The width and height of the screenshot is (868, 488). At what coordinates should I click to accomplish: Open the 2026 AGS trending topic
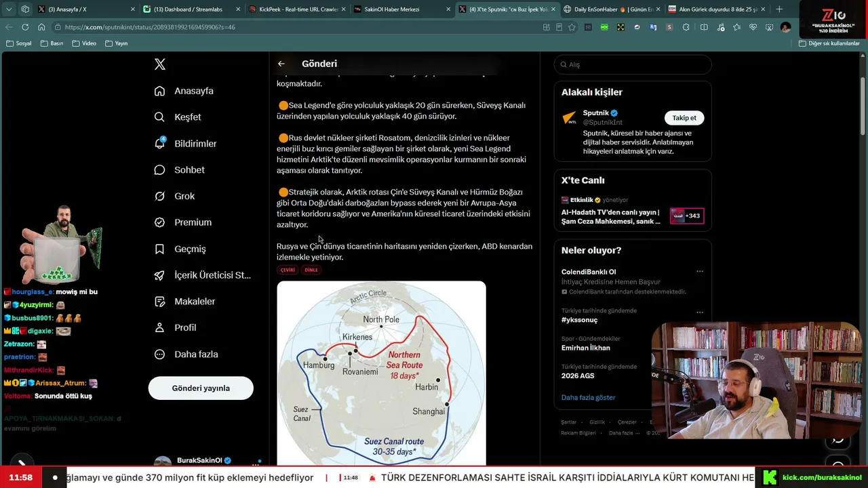(578, 375)
